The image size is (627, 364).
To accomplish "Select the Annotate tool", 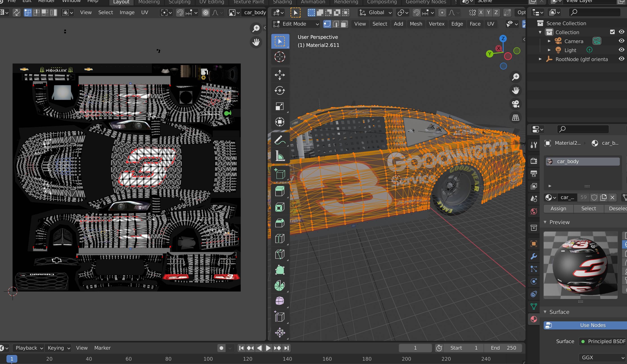I will (x=280, y=140).
